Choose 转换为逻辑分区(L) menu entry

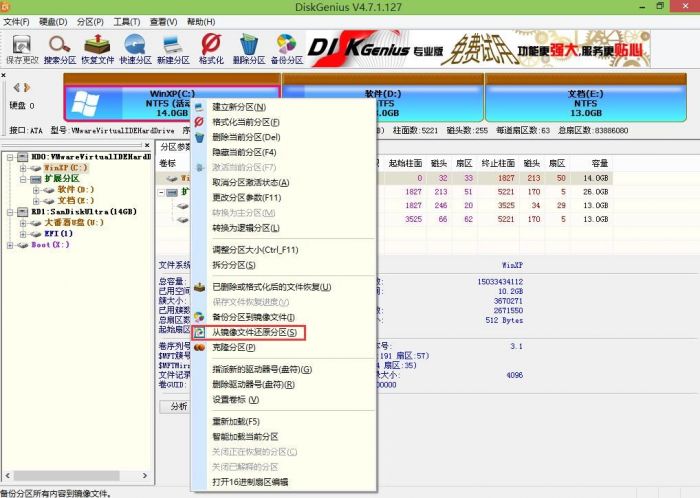pos(246,228)
